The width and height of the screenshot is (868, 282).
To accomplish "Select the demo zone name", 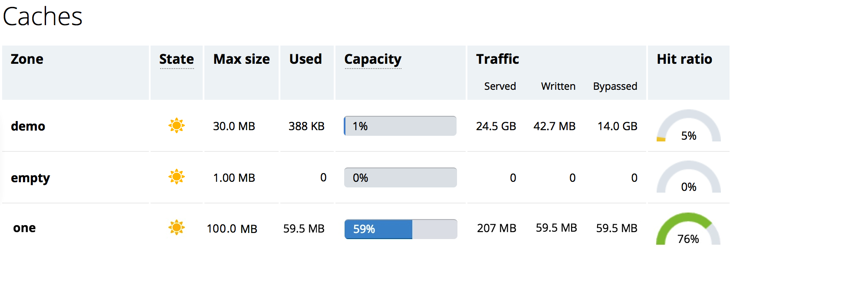I will [28, 126].
